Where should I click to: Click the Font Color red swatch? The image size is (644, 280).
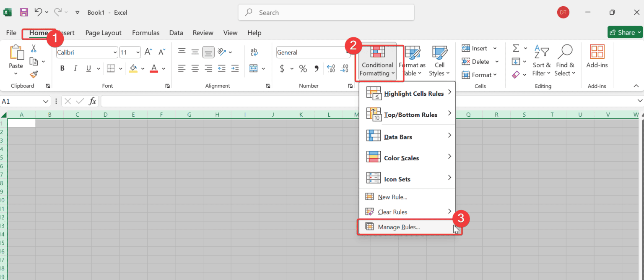point(154,68)
